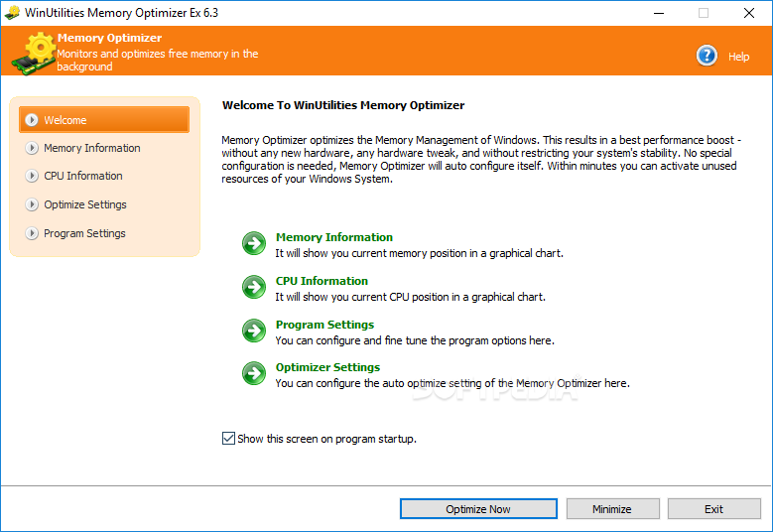Click the round arrow bullet next to Welcome
This screenshot has height=532, width=773.
[32, 120]
